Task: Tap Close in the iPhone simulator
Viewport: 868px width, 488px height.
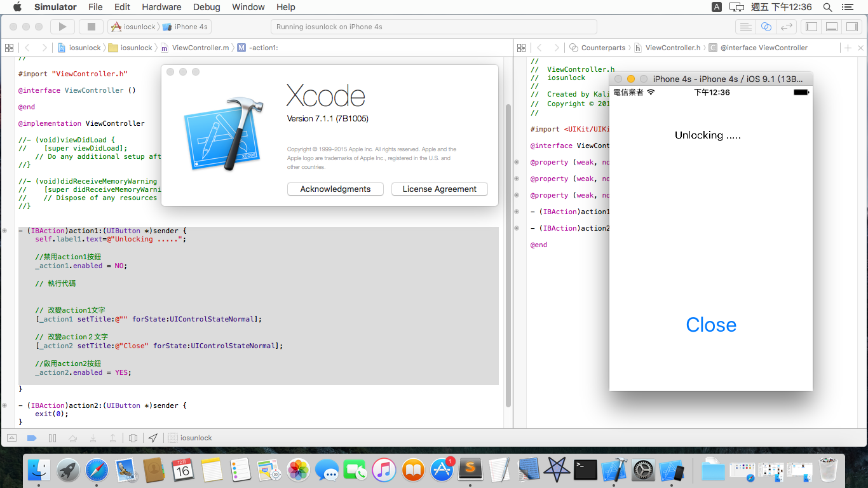Action: pyautogui.click(x=711, y=325)
